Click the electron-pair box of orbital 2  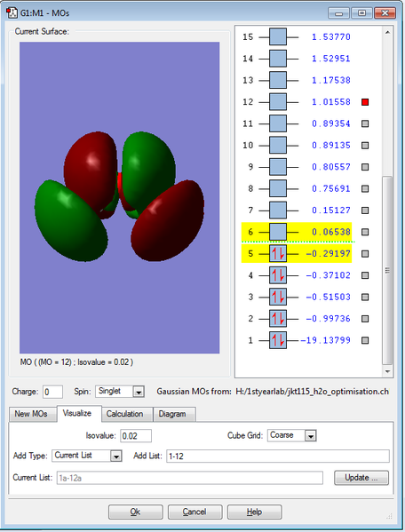pos(278,319)
